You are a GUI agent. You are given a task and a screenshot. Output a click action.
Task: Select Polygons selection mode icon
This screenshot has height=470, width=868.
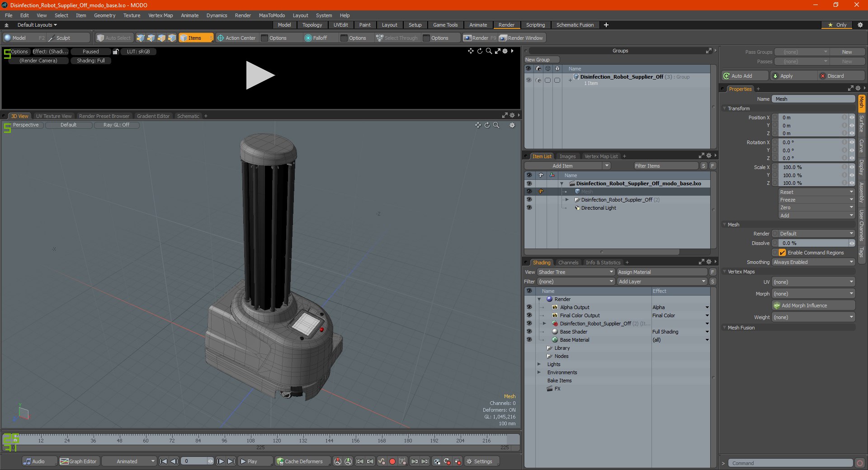[x=161, y=38]
